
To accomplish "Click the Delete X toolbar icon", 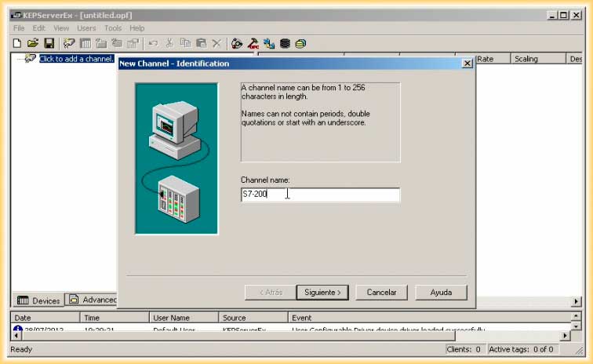I will (216, 43).
